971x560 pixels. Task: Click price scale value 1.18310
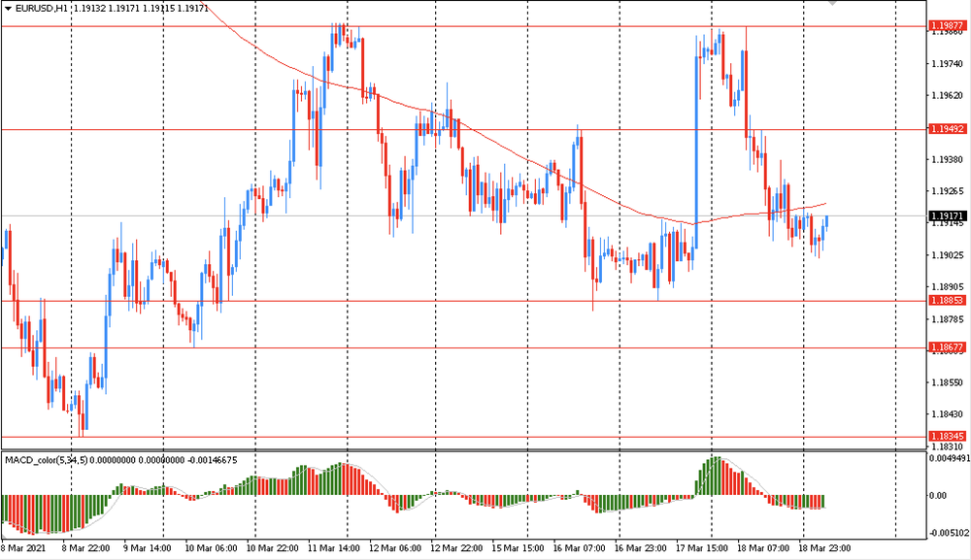tap(948, 446)
